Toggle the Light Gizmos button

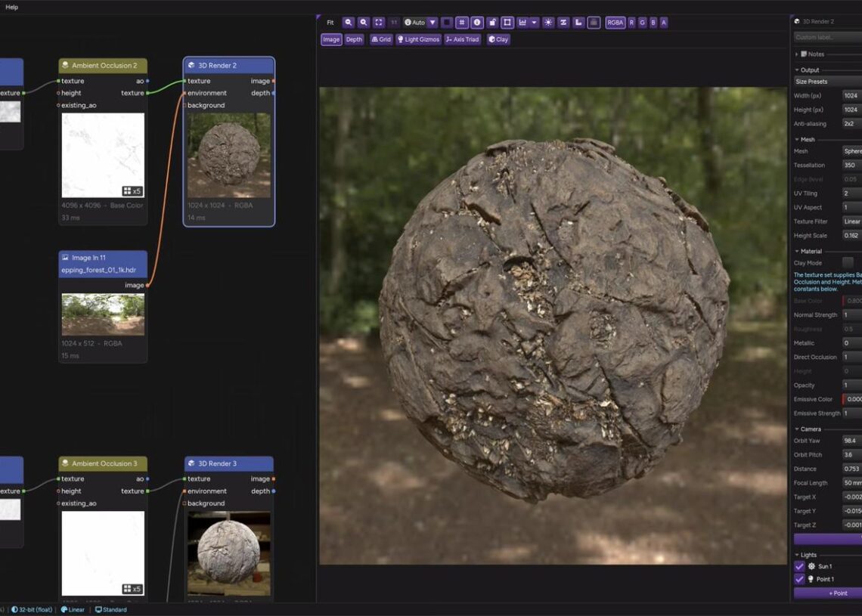418,39
